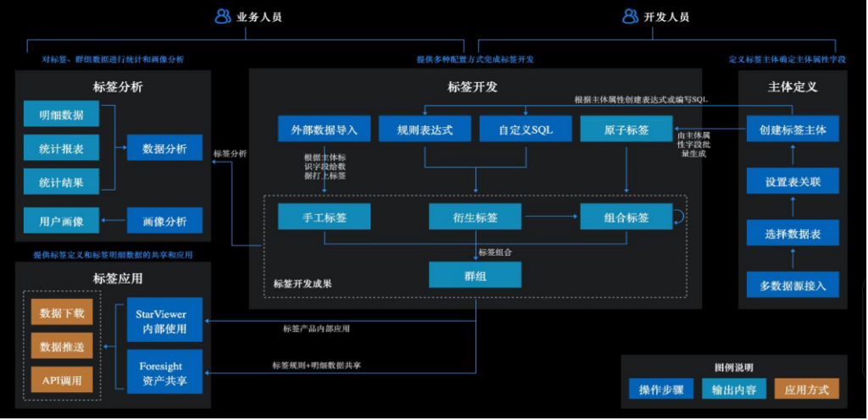Select the 规则表达式 box
This screenshot has height=420, width=868.
[425, 129]
